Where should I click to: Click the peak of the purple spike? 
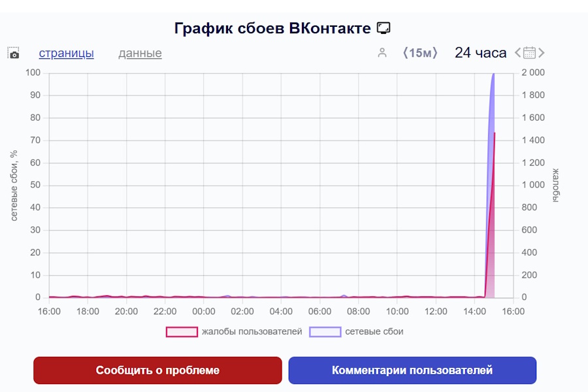point(493,74)
